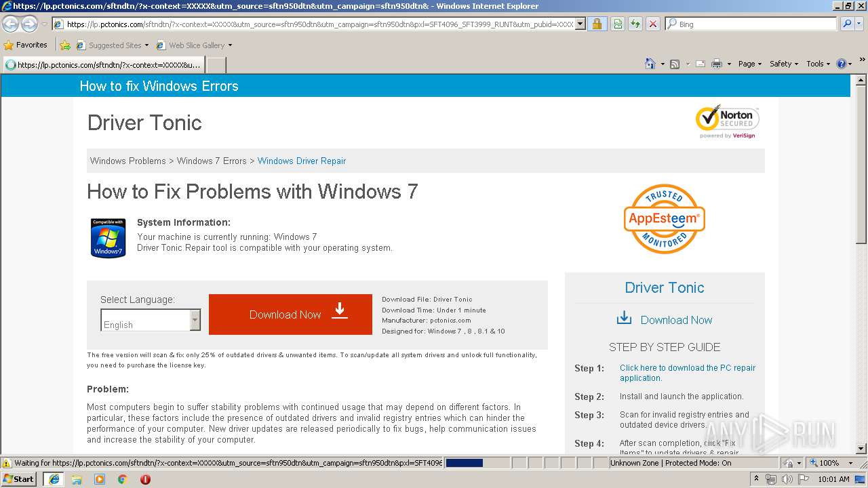Click the AppEsteem Trusted Monitored badge

[x=665, y=219]
